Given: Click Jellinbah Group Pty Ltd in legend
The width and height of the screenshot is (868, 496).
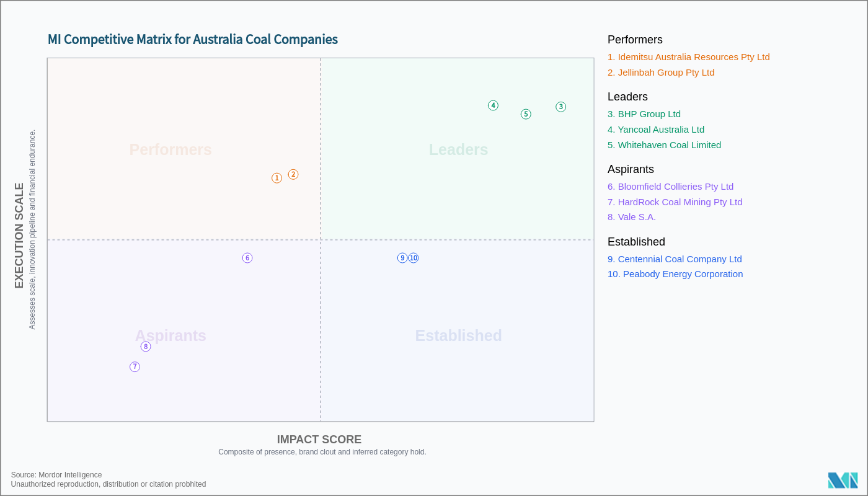Looking at the screenshot, I should pyautogui.click(x=661, y=73).
